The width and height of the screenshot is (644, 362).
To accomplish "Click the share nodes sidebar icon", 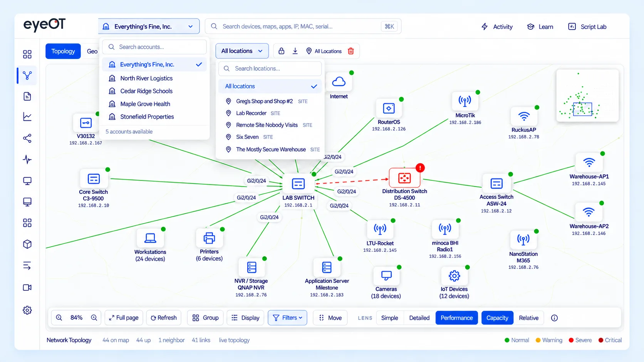I will 27,138.
